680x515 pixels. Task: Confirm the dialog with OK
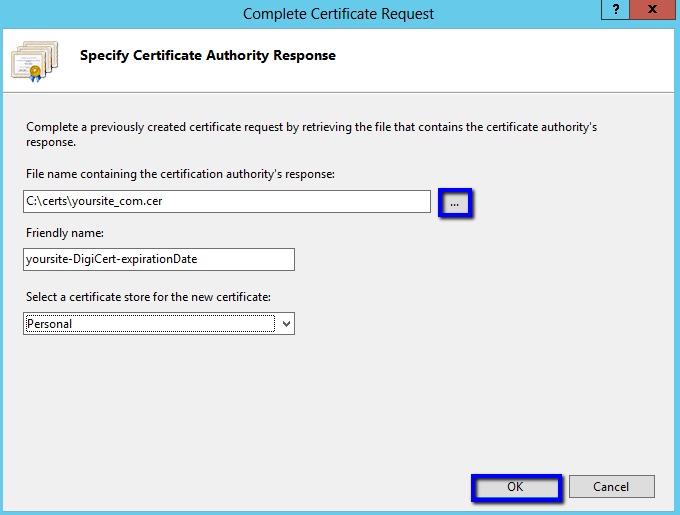(515, 487)
